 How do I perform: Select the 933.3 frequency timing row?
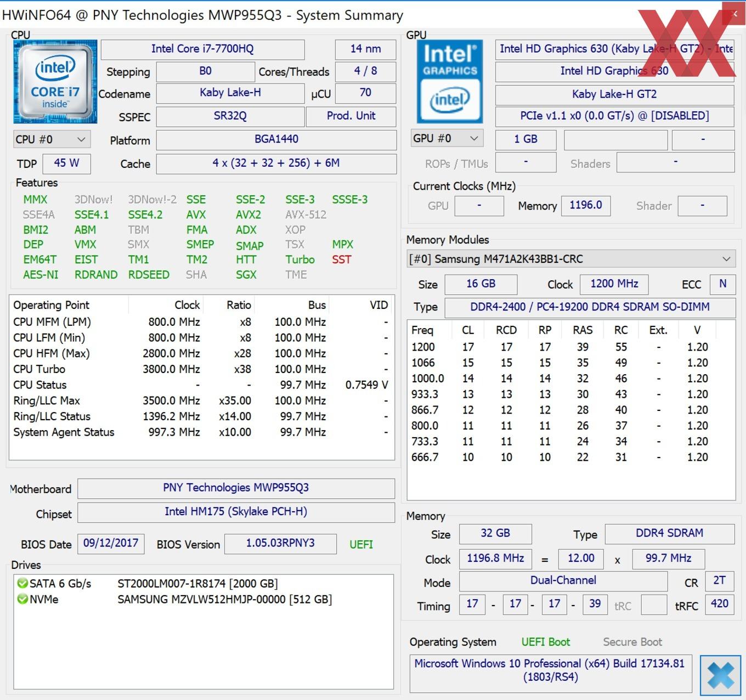(570, 394)
